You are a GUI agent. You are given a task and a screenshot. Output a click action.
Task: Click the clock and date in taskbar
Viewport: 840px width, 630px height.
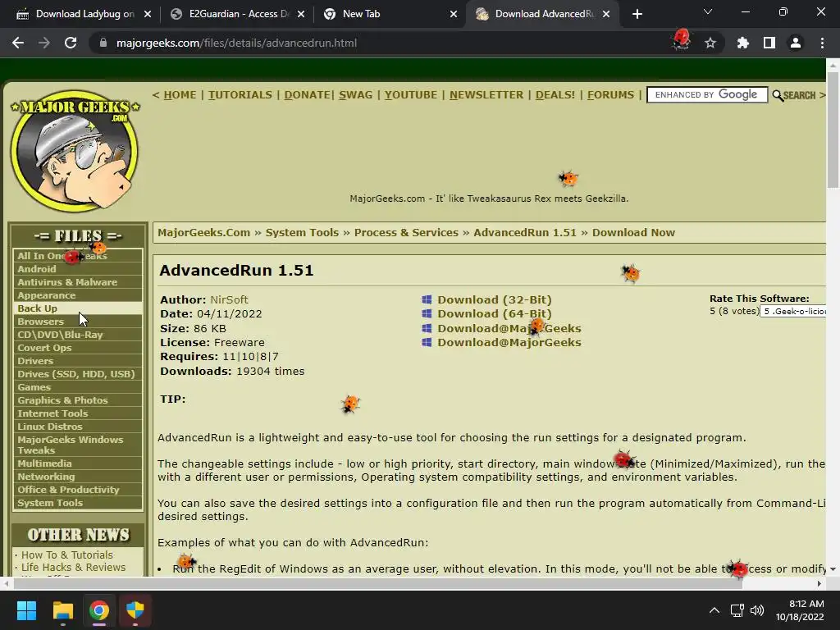pos(800,610)
